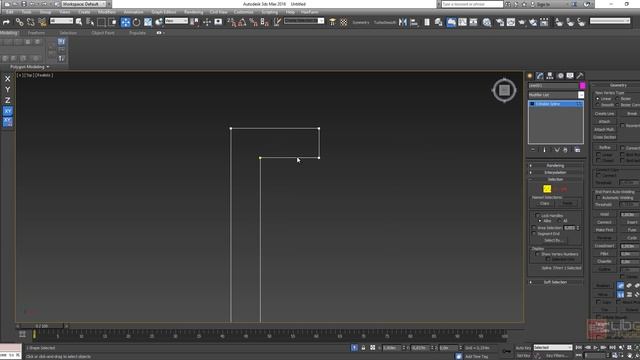The image size is (640, 360).
Task: Choose the Select Object tool
Action: tap(79, 22)
